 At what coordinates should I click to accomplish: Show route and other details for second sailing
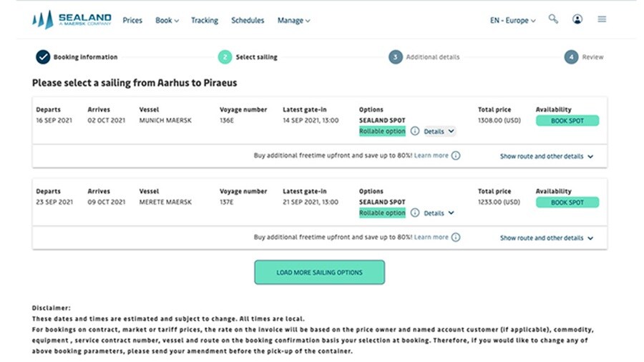547,238
